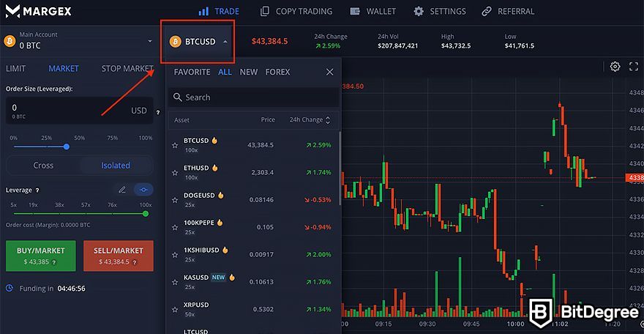This screenshot has height=334, width=644.
Task: Click the Order Size help question mark
Action: 158,112
